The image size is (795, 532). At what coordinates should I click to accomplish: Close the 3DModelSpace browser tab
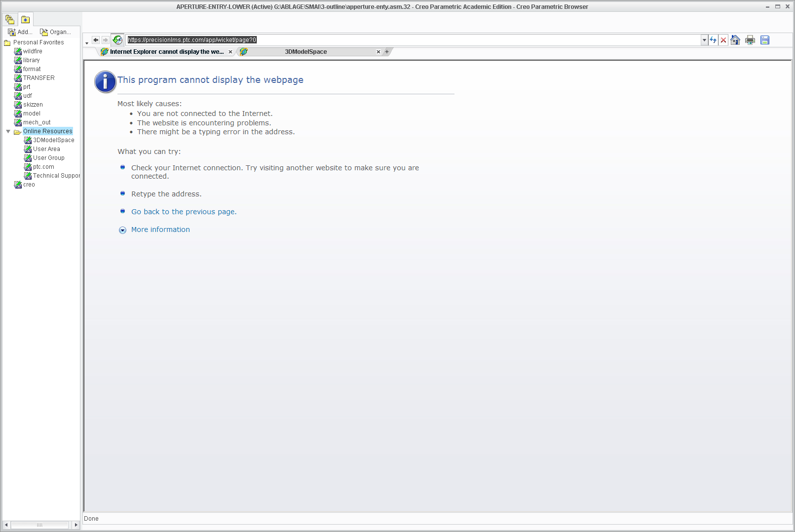[x=379, y=52]
